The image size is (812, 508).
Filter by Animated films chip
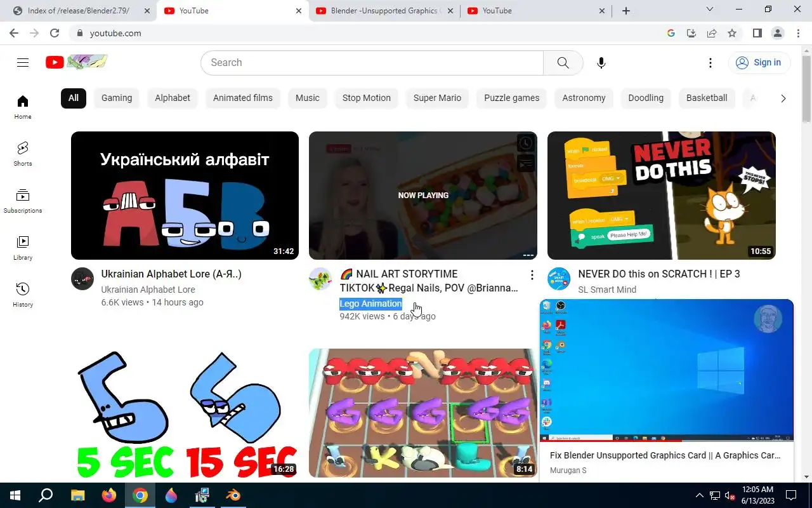point(243,98)
